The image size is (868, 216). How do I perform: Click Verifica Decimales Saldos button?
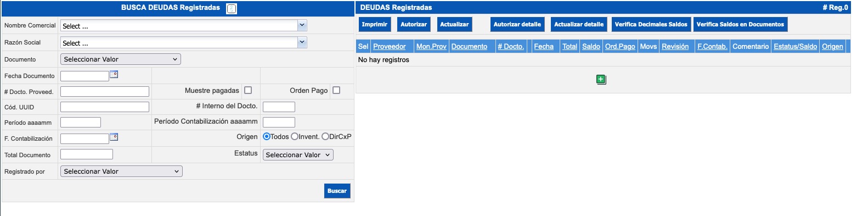click(x=651, y=24)
